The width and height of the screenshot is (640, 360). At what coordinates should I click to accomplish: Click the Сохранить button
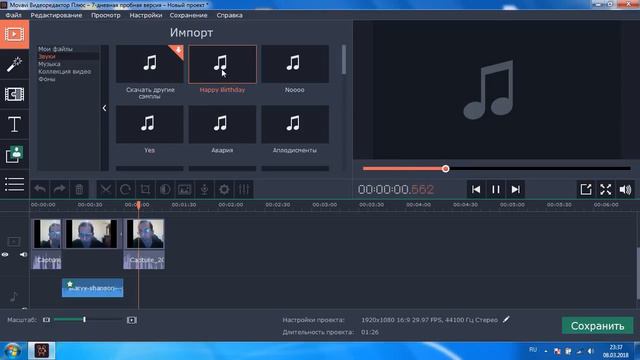(x=598, y=326)
